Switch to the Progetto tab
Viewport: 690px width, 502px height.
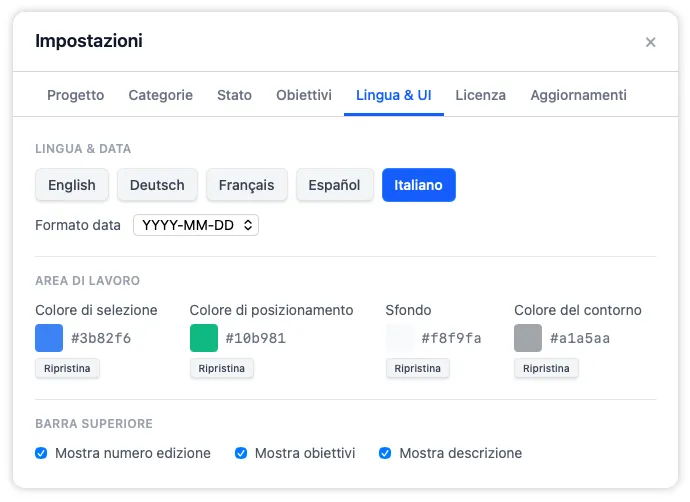(76, 95)
